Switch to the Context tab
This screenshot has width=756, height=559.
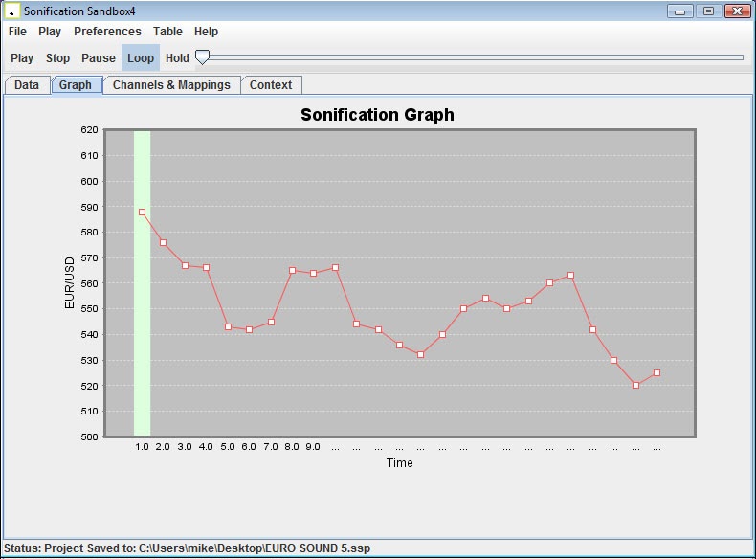pos(271,85)
